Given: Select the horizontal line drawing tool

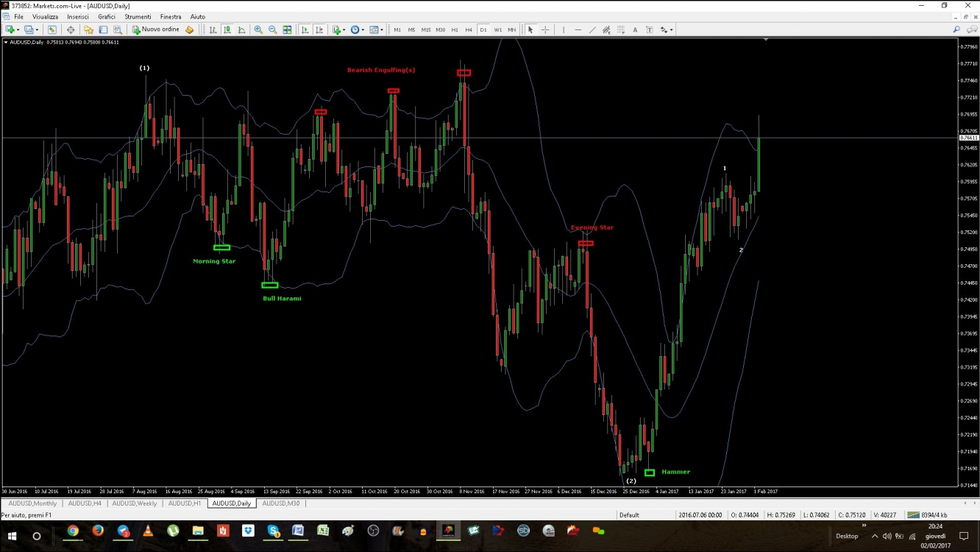Looking at the screenshot, I should pos(578,30).
